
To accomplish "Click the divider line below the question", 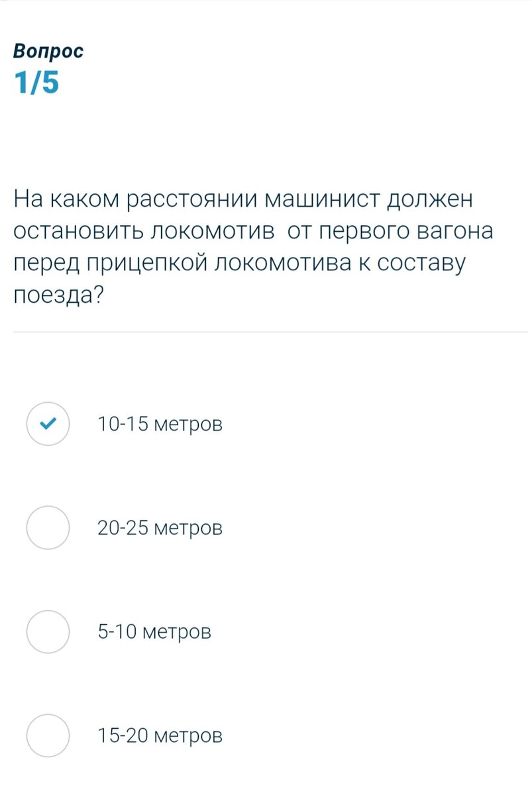I will 266,331.
